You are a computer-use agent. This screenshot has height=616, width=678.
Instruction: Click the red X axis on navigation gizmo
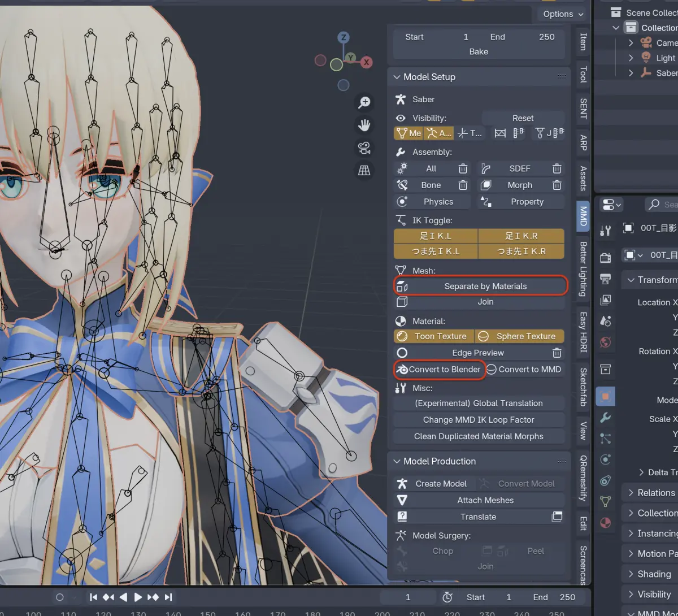[x=366, y=62]
